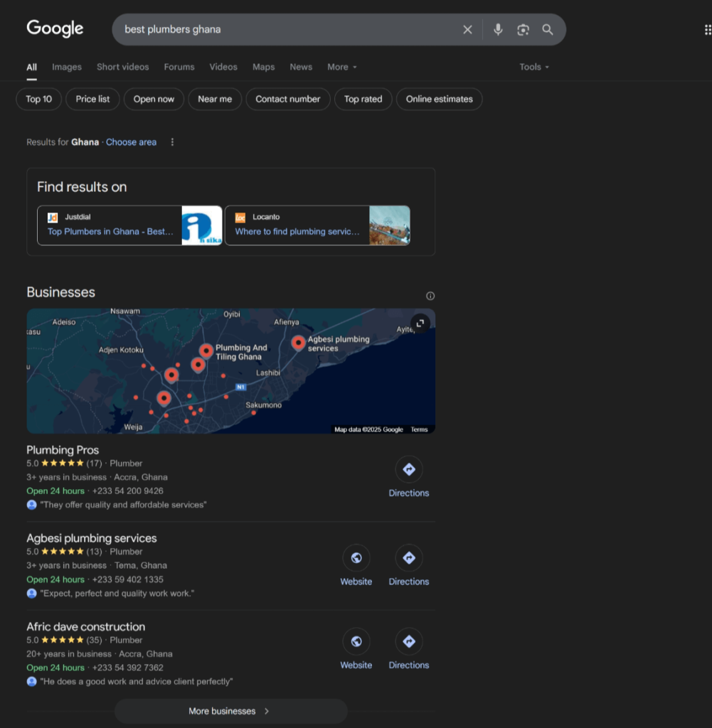
Task: Apply the Near me filter chip
Action: (x=215, y=99)
